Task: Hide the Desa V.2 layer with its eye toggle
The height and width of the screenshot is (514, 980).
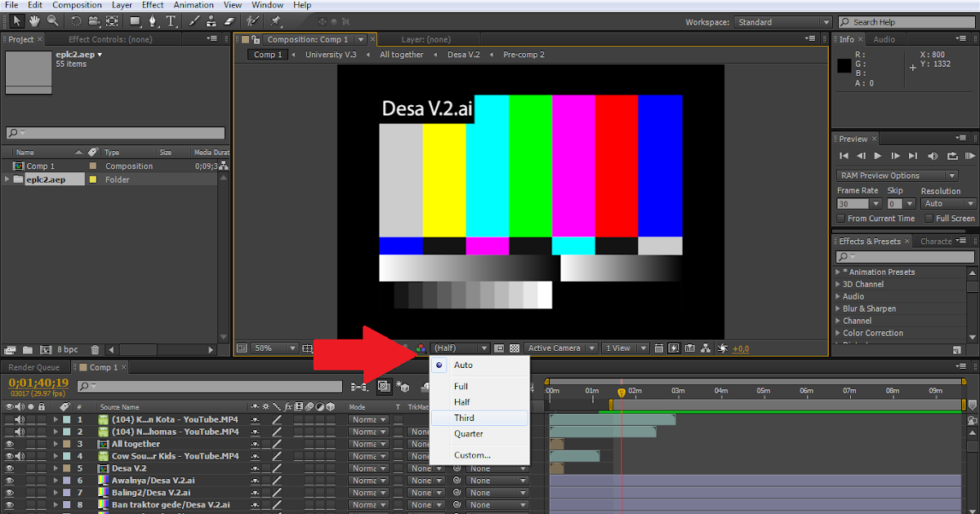Action: pos(9,468)
